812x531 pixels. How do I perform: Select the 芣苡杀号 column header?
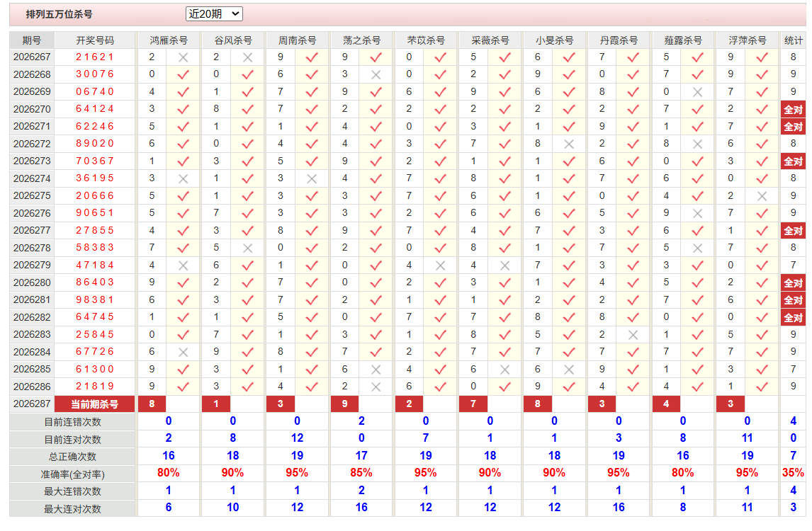click(426, 40)
